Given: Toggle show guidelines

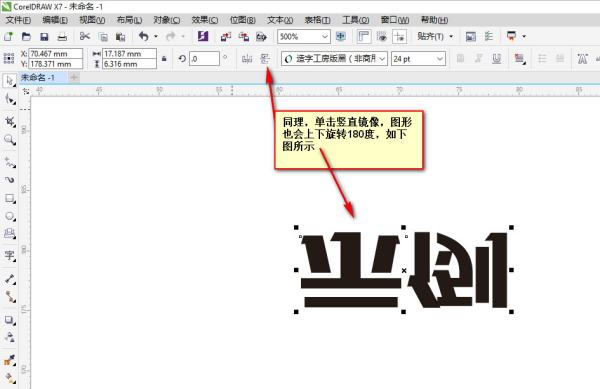Looking at the screenshot, I should (x=399, y=37).
